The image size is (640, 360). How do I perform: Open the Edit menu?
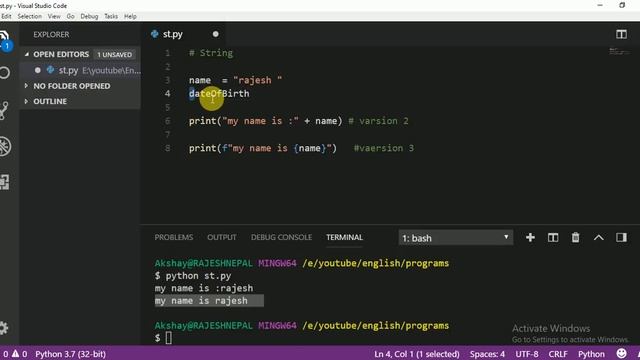point(6,16)
